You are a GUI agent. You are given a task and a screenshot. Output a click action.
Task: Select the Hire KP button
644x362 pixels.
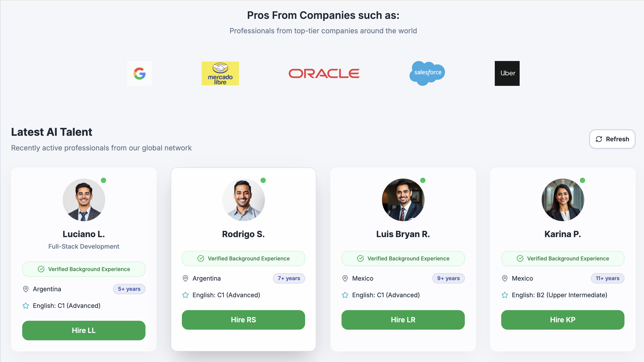563,320
